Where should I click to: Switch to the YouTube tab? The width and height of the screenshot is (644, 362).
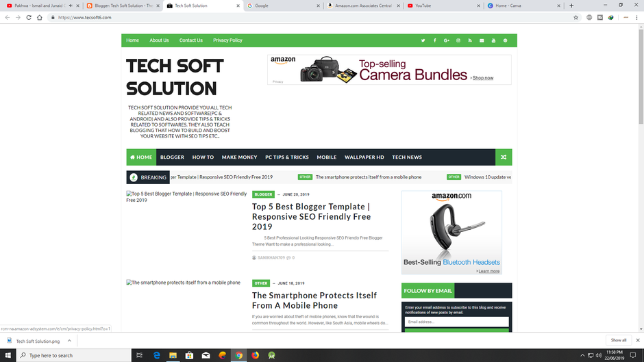pos(443,5)
